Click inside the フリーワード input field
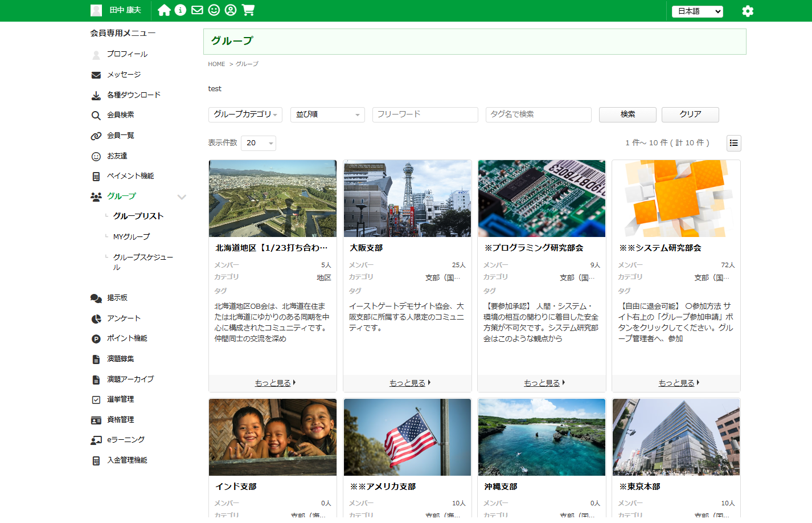The height and width of the screenshot is (523, 812). tap(425, 115)
